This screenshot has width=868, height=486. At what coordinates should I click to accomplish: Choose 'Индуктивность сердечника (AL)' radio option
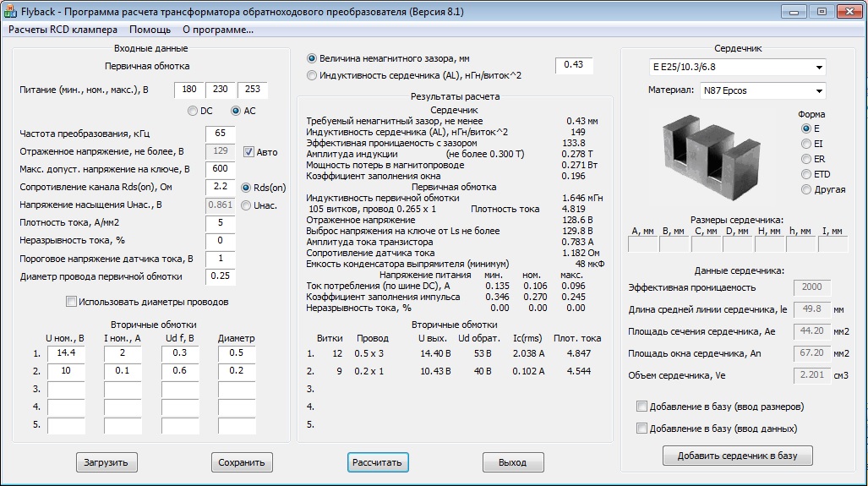pos(313,75)
